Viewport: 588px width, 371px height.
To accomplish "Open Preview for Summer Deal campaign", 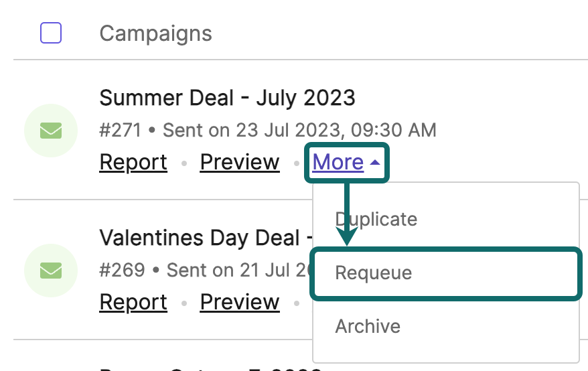I will tap(240, 163).
